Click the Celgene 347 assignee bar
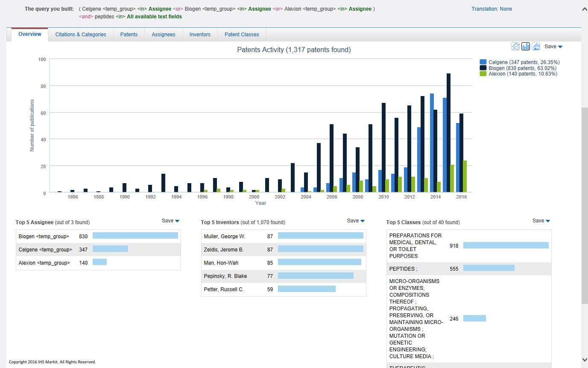588x368 pixels. (110, 249)
